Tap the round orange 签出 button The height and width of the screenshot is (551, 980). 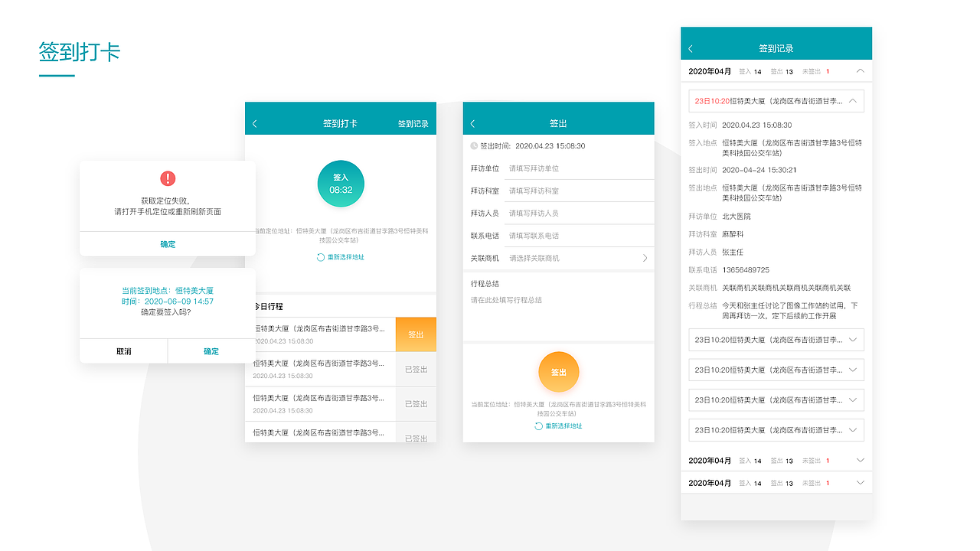[x=559, y=372]
